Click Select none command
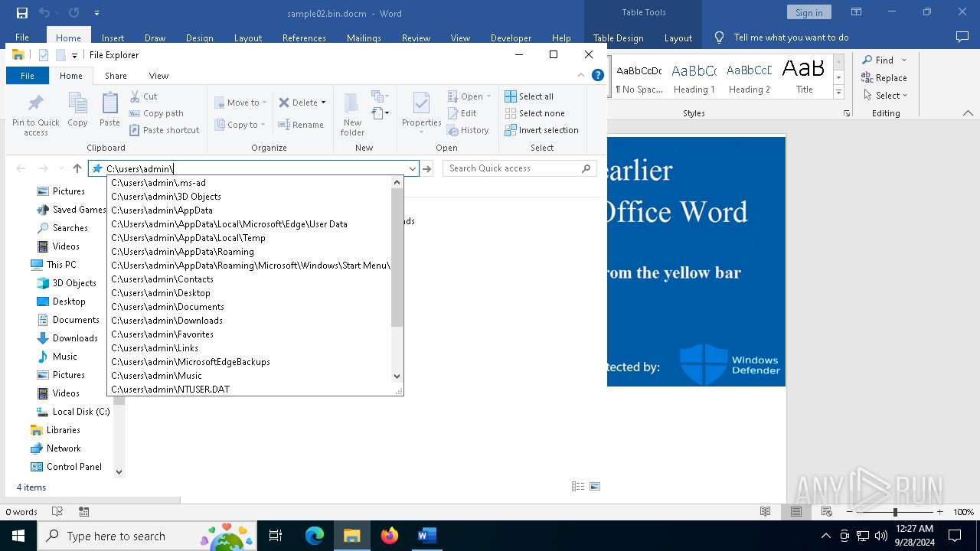 534,113
